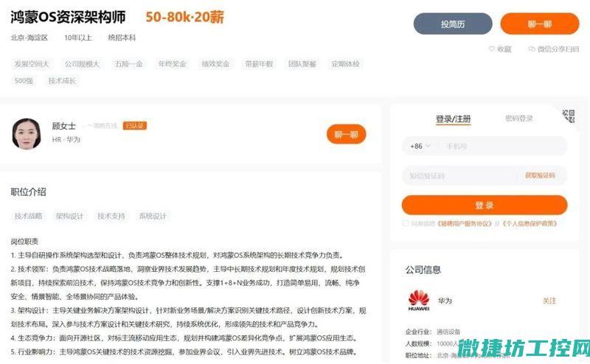590x364 pixels.
Task: Select the 登录/注册 tab
Action: 453,119
